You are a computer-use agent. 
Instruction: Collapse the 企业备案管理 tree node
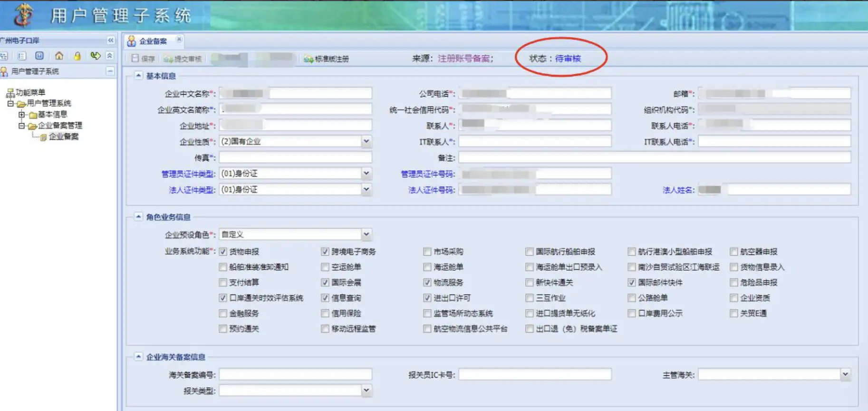point(22,126)
